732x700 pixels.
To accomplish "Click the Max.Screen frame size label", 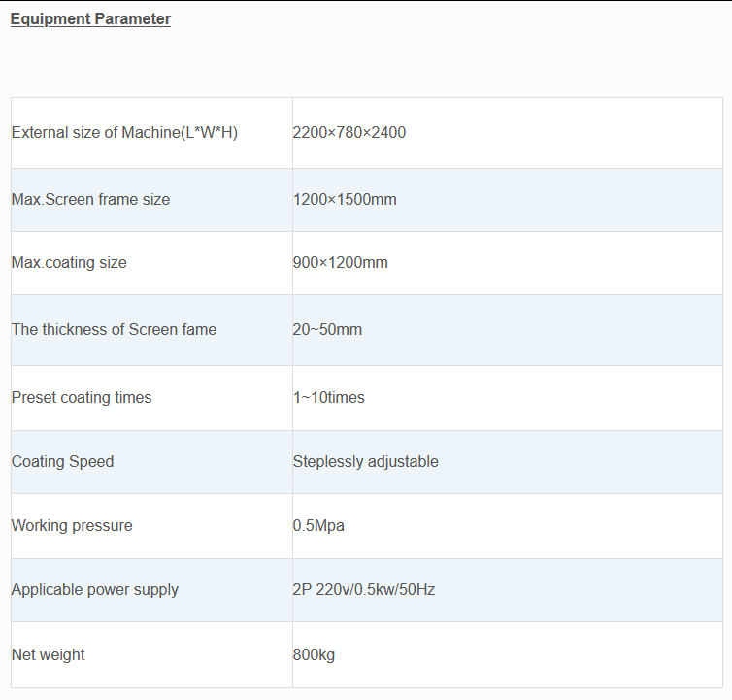I will pyautogui.click(x=90, y=199).
